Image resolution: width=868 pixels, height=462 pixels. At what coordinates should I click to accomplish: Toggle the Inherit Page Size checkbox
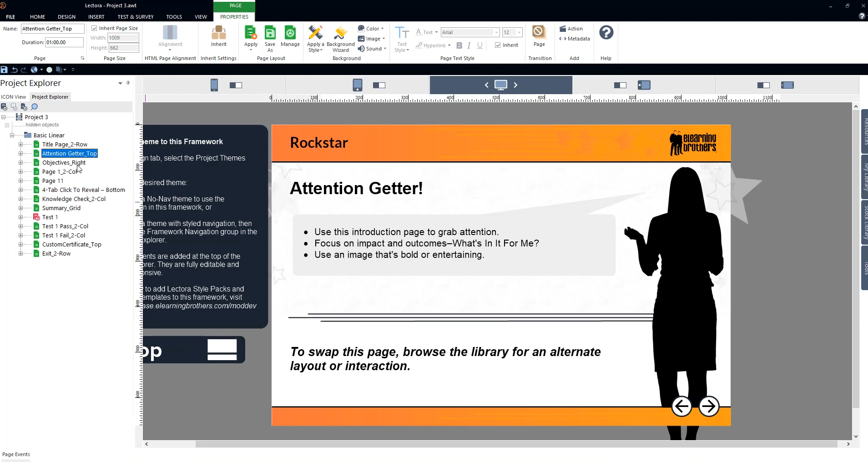coord(95,28)
